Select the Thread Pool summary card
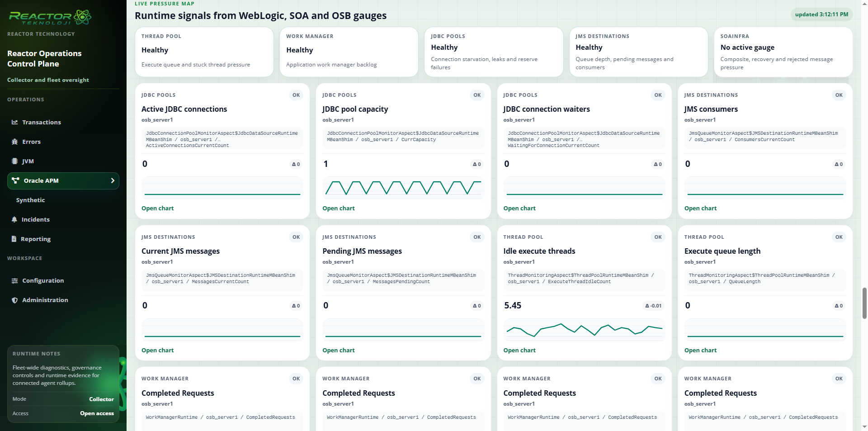Screen dimensions: 868x431 204,52
